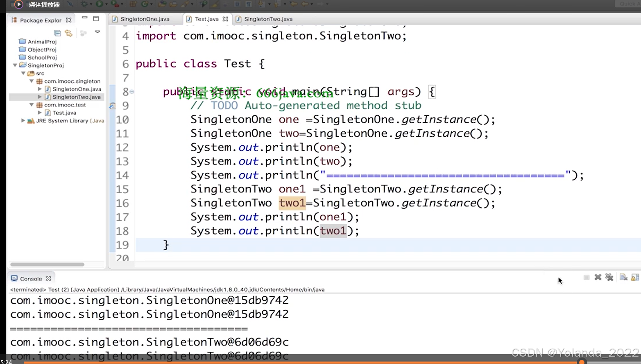Click the video progress bar knob
The width and height of the screenshot is (641, 364).
[582, 362]
